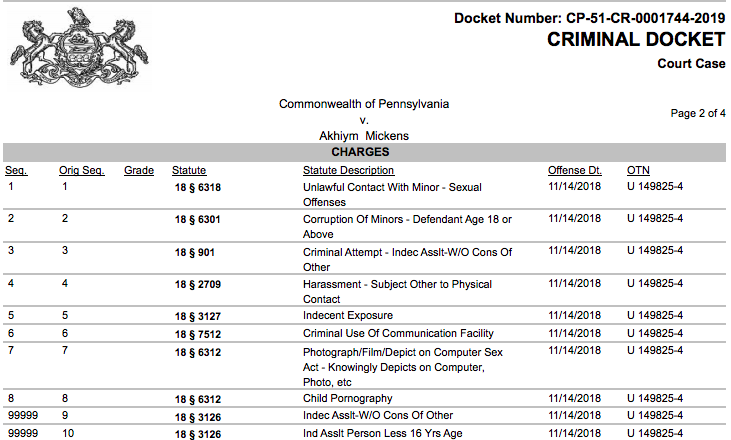This screenshot has width=731, height=440.
Task: Click statute 18 § 2709 for Harassment
Action: [x=198, y=284]
